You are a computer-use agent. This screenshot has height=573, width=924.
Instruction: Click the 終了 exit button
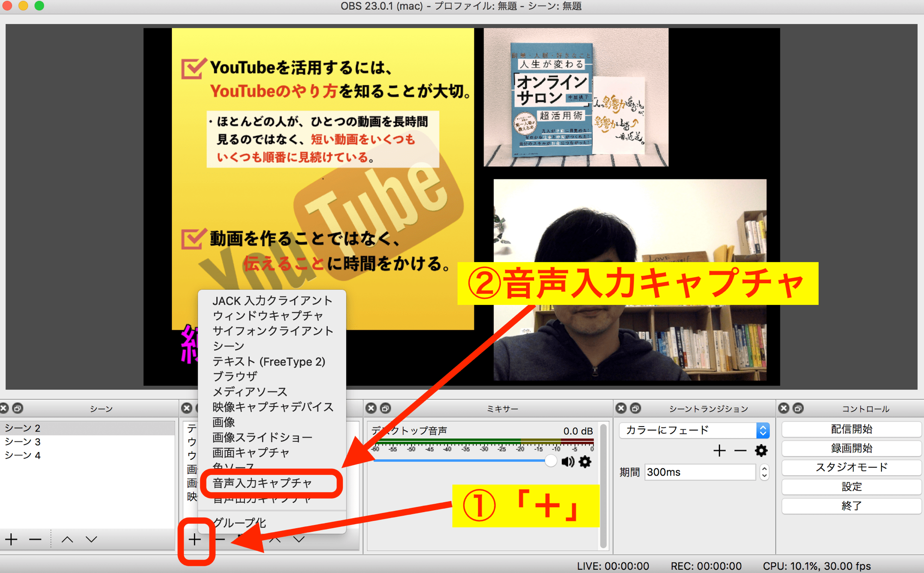coord(851,506)
